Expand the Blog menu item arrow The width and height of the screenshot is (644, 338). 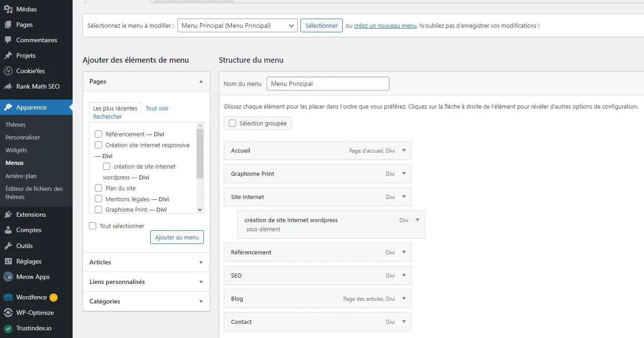point(404,298)
